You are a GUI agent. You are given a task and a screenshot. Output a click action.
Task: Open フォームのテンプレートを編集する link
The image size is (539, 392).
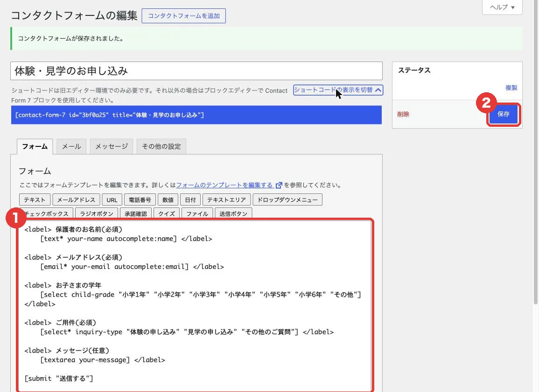tap(224, 185)
